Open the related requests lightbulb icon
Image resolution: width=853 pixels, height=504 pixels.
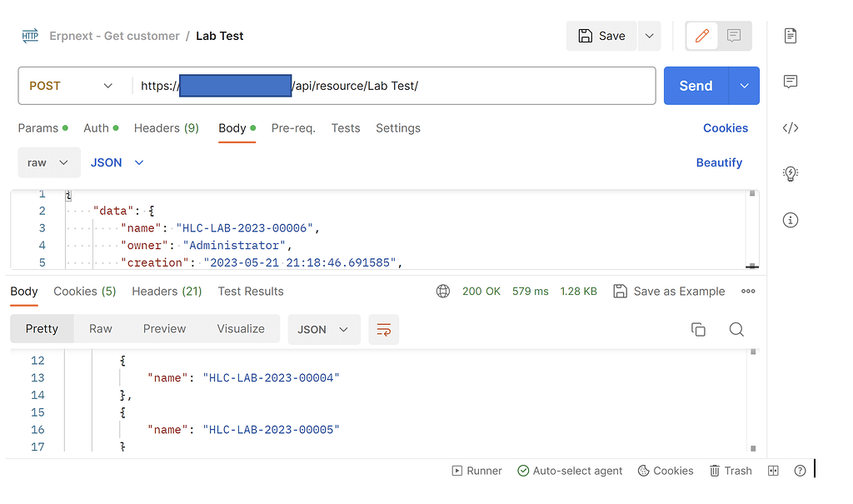[791, 173]
